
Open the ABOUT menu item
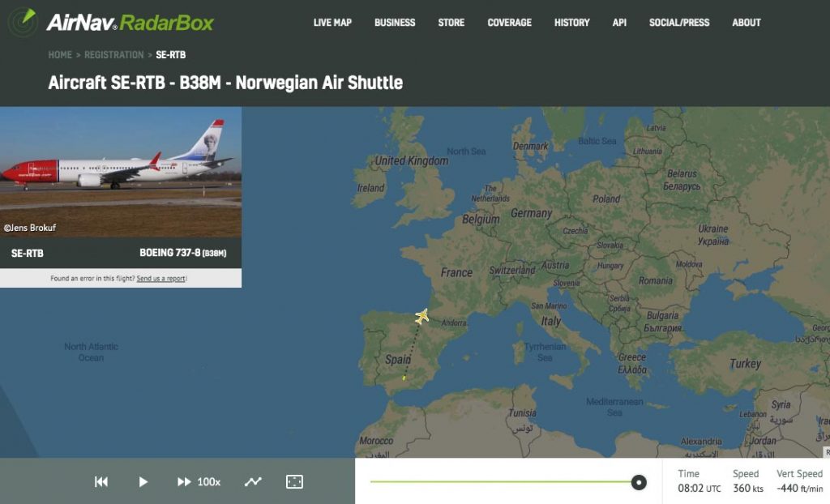[747, 22]
